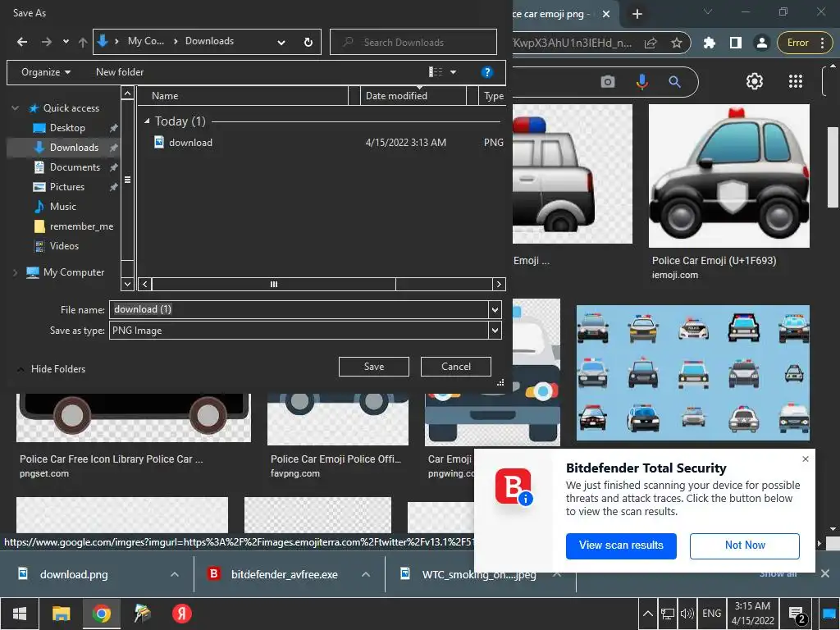Viewport: 840px width, 630px height.
Task: Click the Save button
Action: (x=374, y=367)
